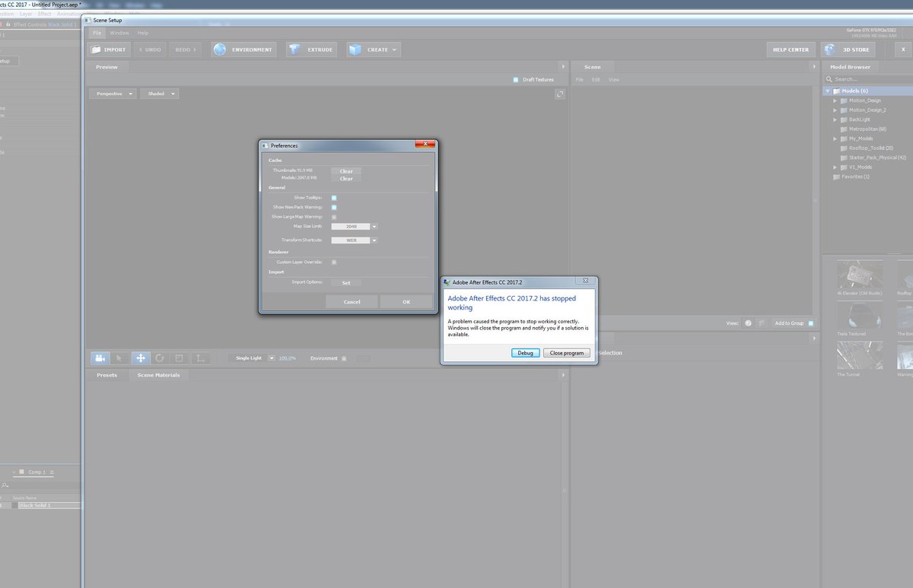This screenshot has width=913, height=588.
Task: Toggle the Draft Textures checkbox
Action: pos(515,79)
